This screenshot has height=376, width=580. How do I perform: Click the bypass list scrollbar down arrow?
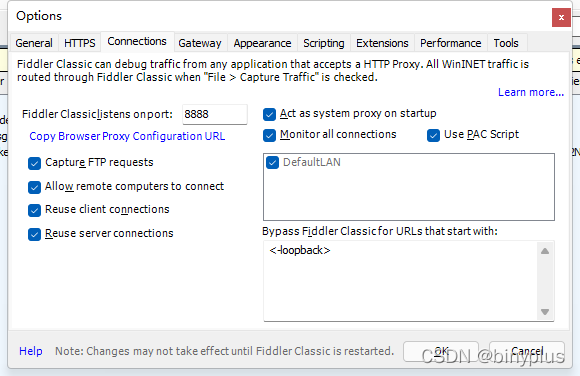point(545,312)
